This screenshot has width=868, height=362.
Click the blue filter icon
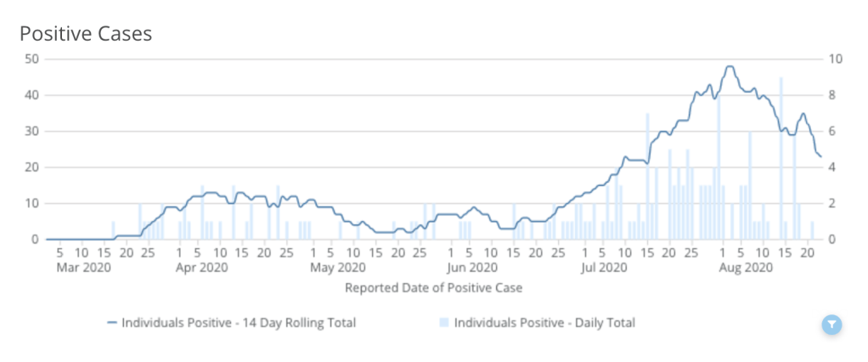[832, 323]
